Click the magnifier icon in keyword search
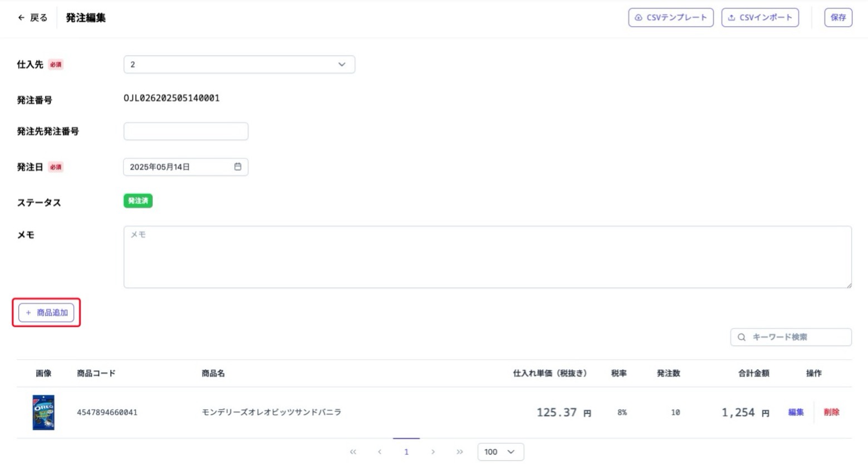This screenshot has height=474, width=868. [x=742, y=337]
